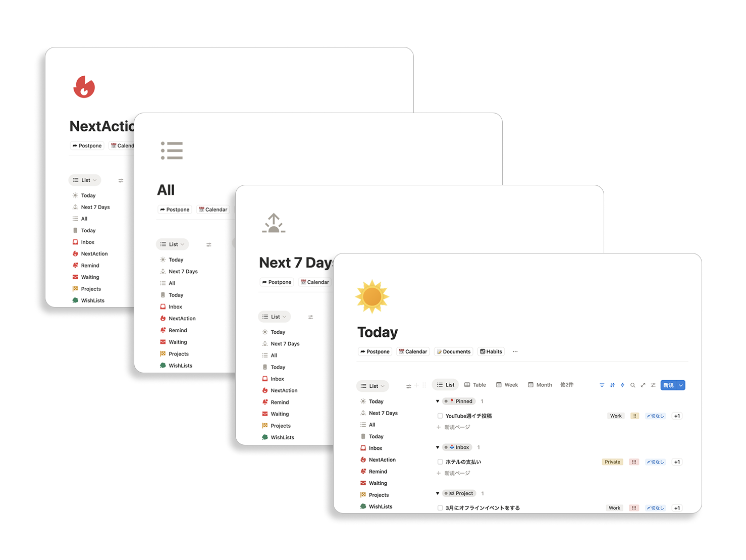The image size is (746, 560).
Task: Click the sort arrows icon in Today toolbar
Action: click(x=612, y=385)
